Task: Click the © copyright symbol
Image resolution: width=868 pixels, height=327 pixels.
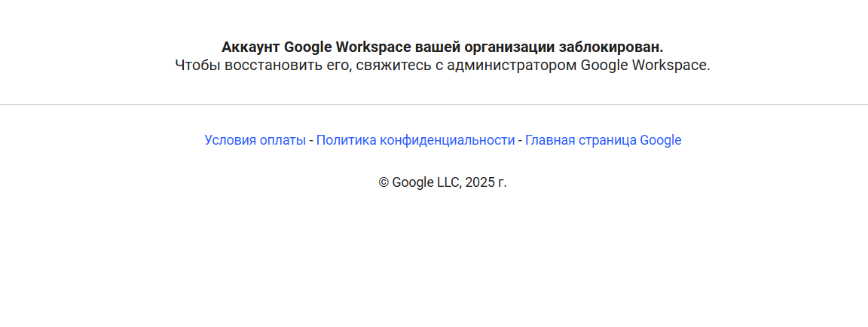Action: point(384,182)
